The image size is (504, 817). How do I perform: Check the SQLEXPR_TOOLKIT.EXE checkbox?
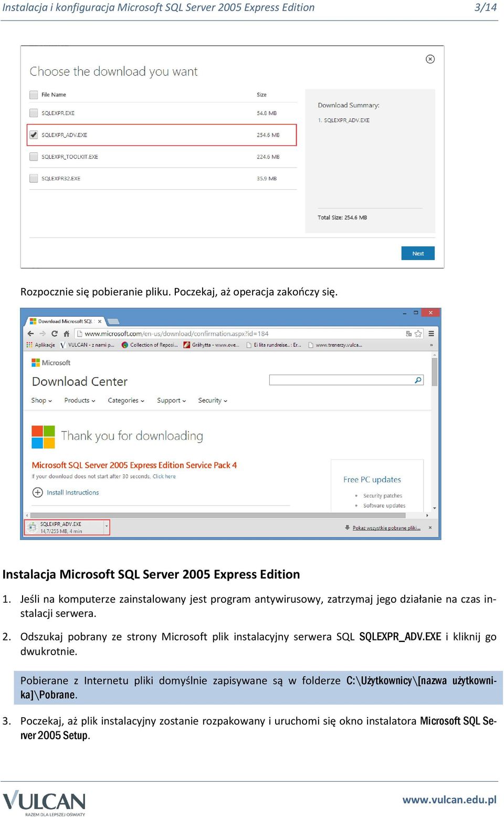(x=34, y=157)
